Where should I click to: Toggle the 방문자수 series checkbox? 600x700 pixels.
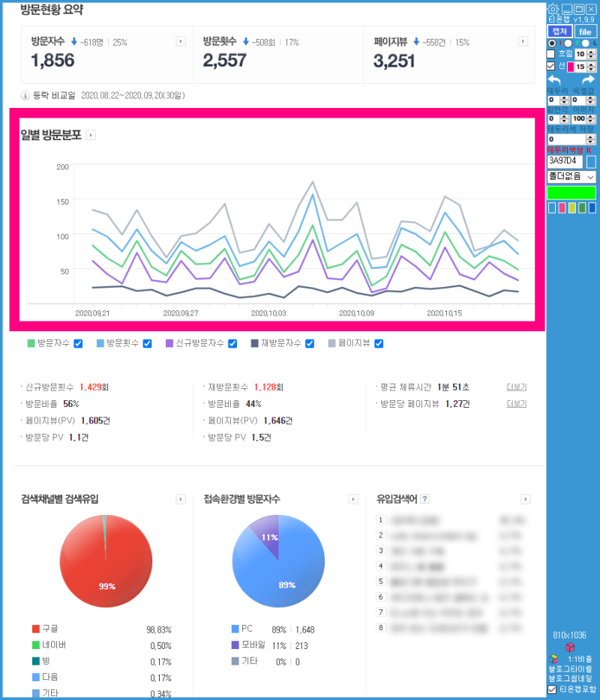(78, 343)
